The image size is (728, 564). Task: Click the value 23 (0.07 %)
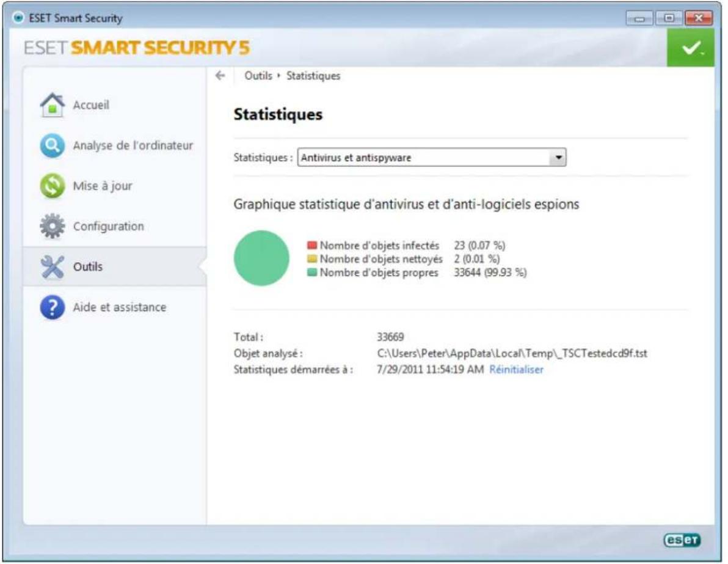point(479,245)
